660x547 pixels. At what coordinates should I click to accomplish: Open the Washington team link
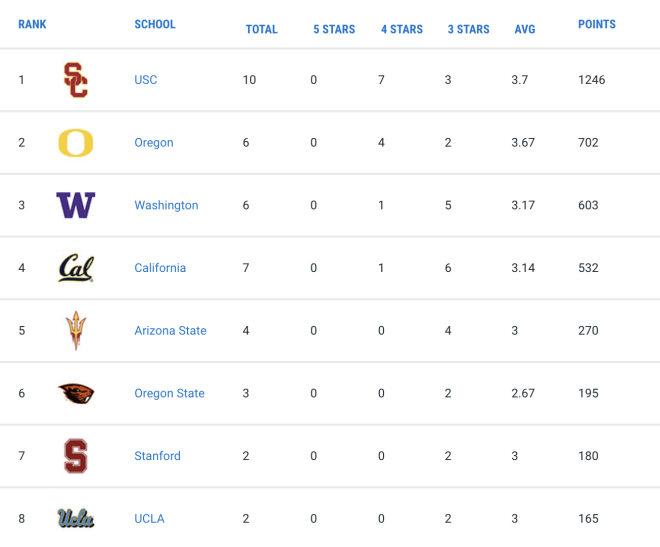point(166,205)
